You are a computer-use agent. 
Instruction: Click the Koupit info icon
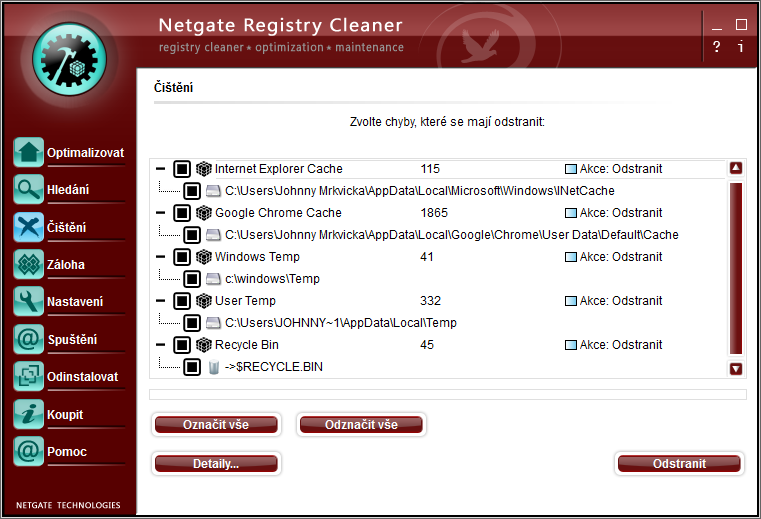[x=29, y=414]
